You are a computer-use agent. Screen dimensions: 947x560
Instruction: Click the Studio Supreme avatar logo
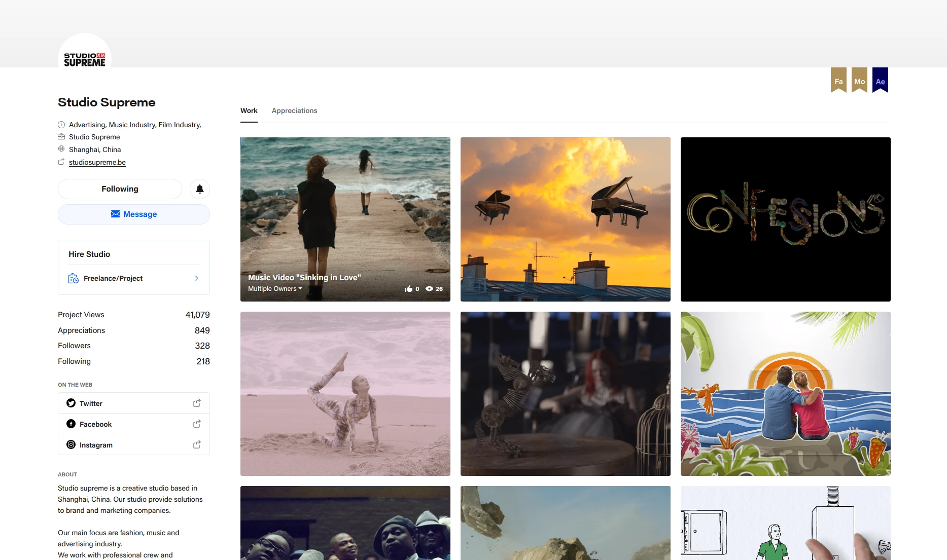(x=85, y=51)
